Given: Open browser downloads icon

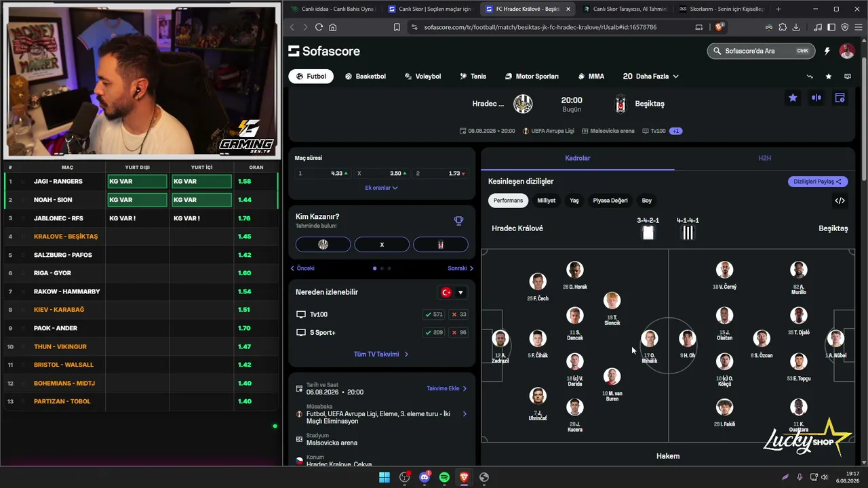Looking at the screenshot, I should (x=796, y=27).
